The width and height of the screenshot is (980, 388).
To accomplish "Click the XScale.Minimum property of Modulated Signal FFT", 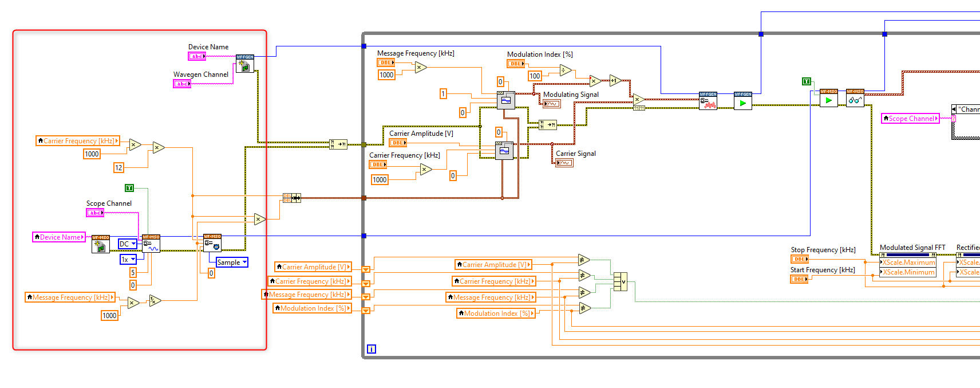I will pos(907,272).
